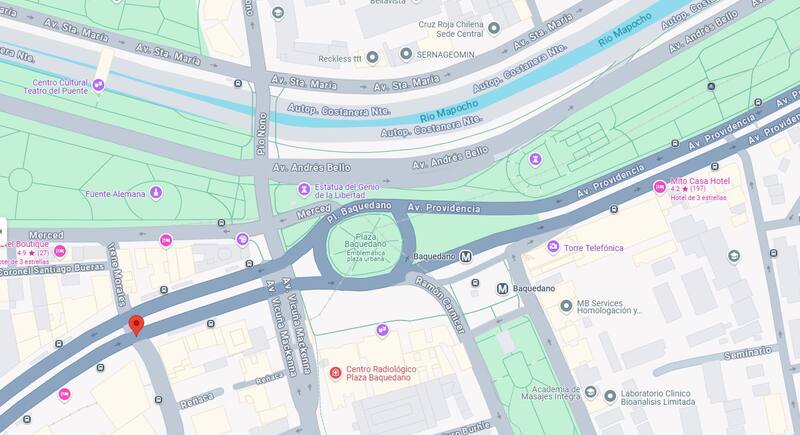Select the Fuente Alemana monument icon

(156, 193)
